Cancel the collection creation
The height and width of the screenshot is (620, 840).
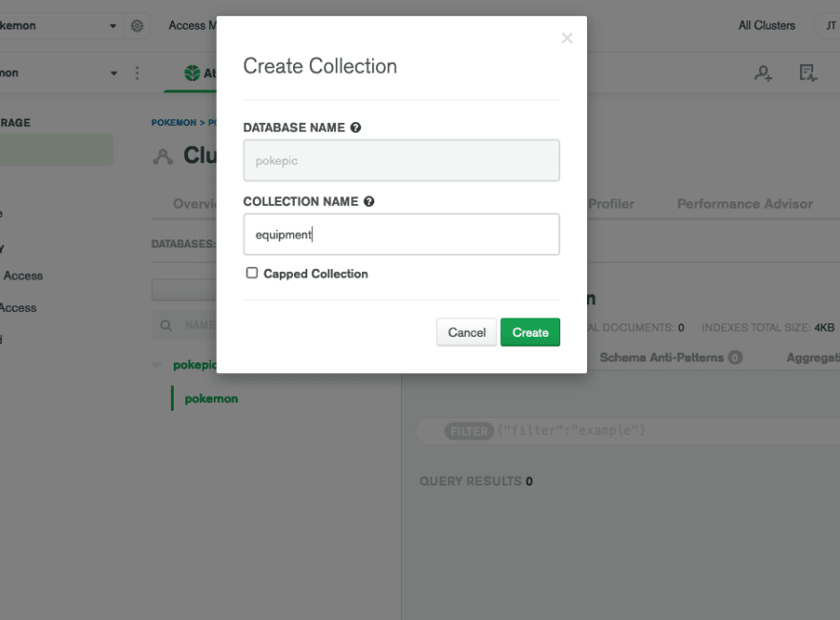click(x=467, y=332)
